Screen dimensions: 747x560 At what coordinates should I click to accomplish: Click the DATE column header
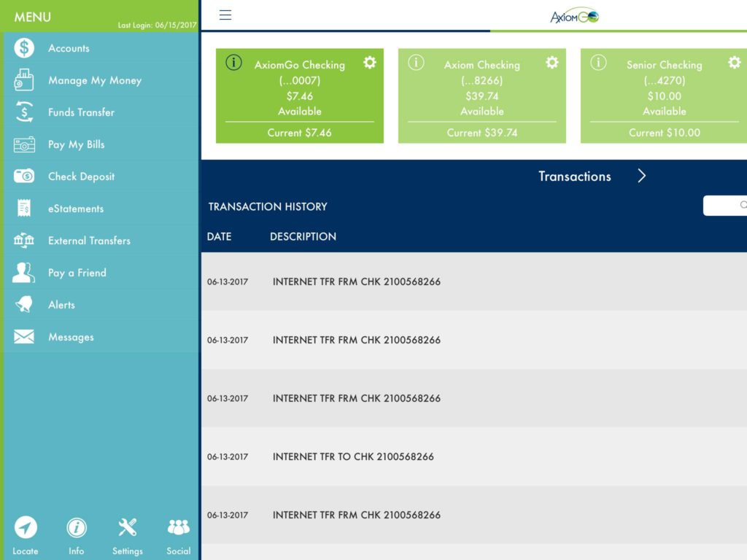(x=219, y=237)
